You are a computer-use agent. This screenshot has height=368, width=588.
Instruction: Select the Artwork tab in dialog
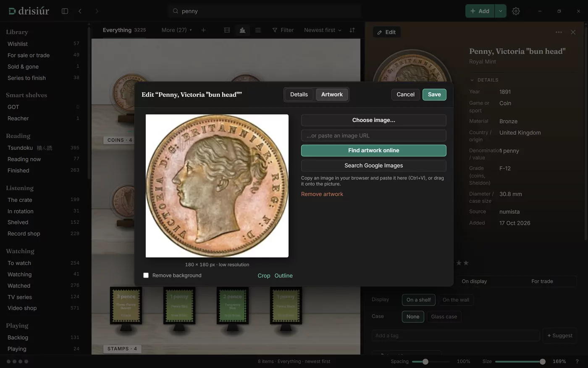point(332,95)
